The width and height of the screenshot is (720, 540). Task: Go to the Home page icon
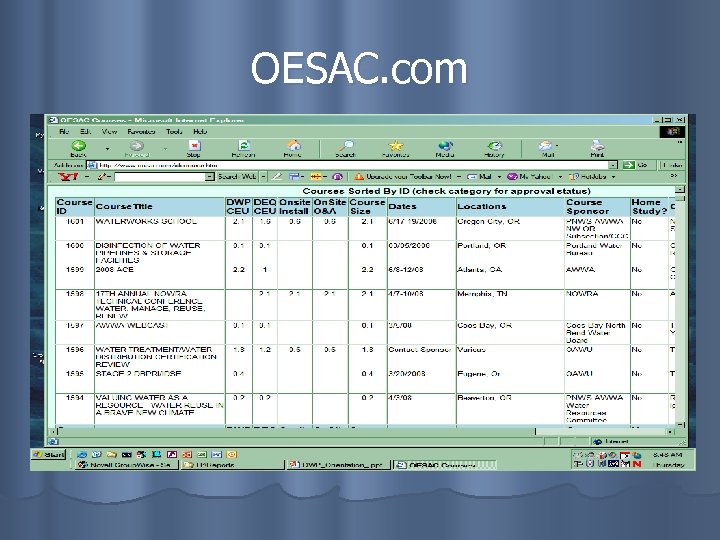click(x=293, y=146)
